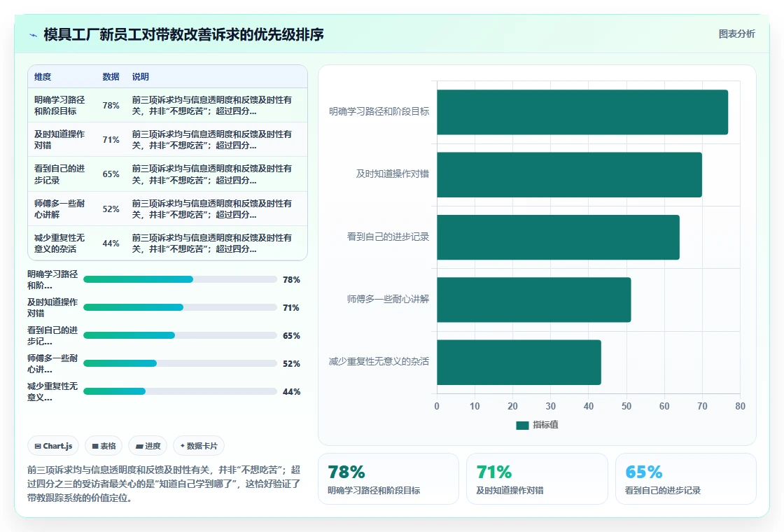Viewport: 784px width, 532px height.
Task: Click the chart bar for 及时知道操作对错
Action: 570,174
